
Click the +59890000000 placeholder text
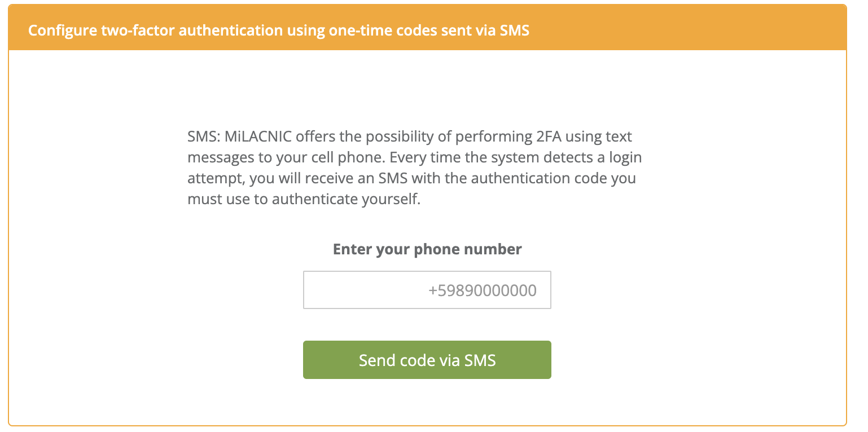[x=483, y=290]
